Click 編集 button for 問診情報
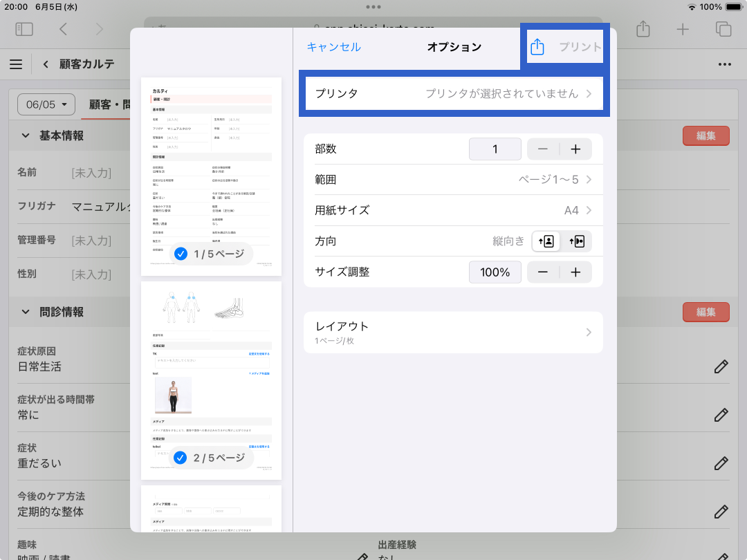 click(x=705, y=312)
